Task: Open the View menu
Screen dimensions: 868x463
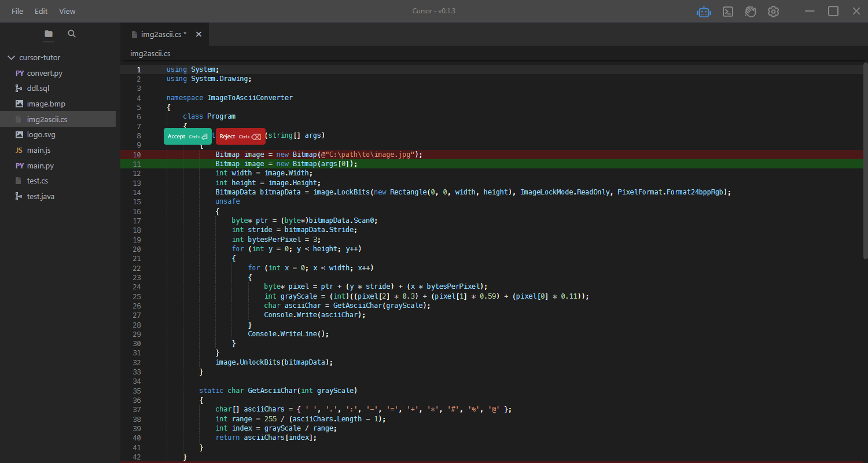Action: [x=67, y=12]
